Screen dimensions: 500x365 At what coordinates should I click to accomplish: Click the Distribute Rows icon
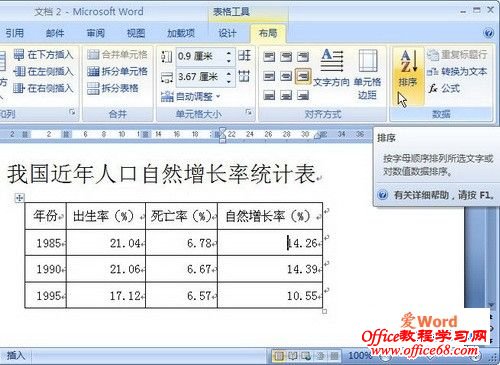pos(244,55)
